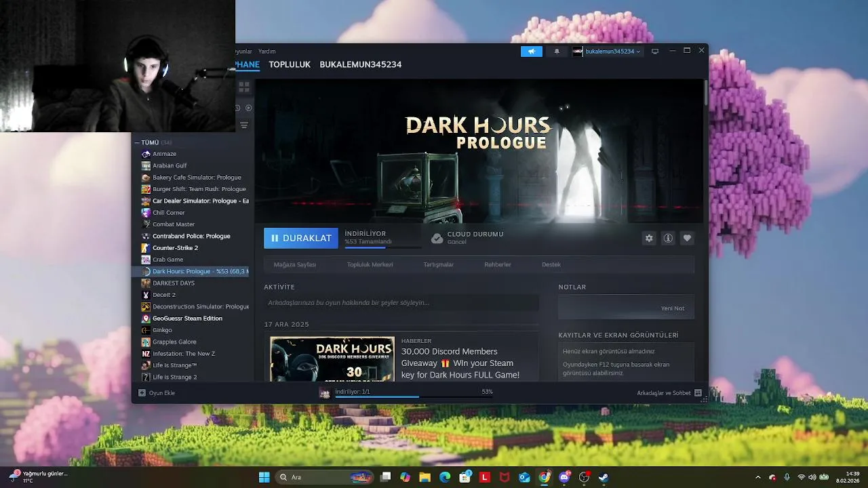Open the Steam announcements megaphone icon
The height and width of the screenshot is (488, 868).
[x=532, y=52]
